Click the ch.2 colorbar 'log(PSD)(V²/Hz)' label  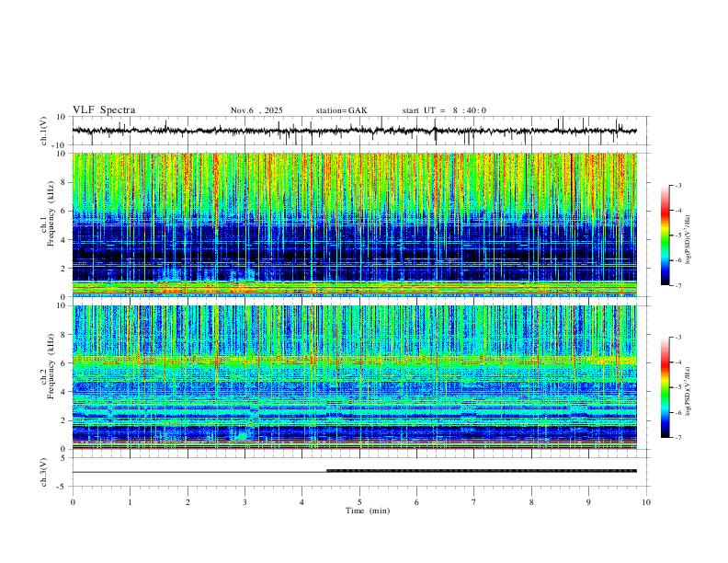pos(688,392)
